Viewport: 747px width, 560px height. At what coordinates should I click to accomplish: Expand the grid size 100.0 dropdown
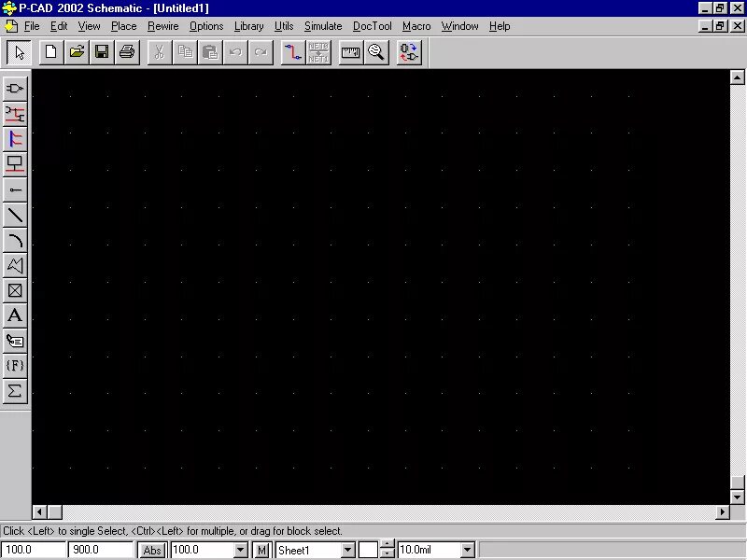[241, 550]
